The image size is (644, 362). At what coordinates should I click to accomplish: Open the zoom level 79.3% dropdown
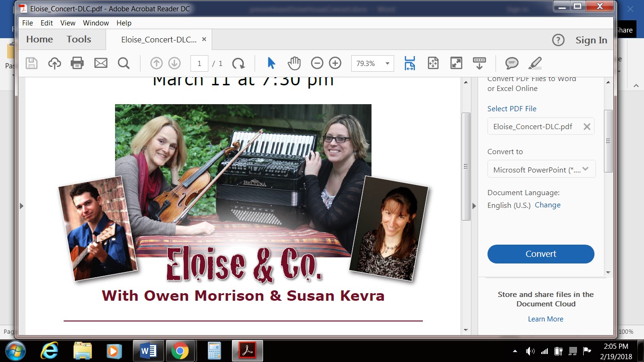click(388, 64)
